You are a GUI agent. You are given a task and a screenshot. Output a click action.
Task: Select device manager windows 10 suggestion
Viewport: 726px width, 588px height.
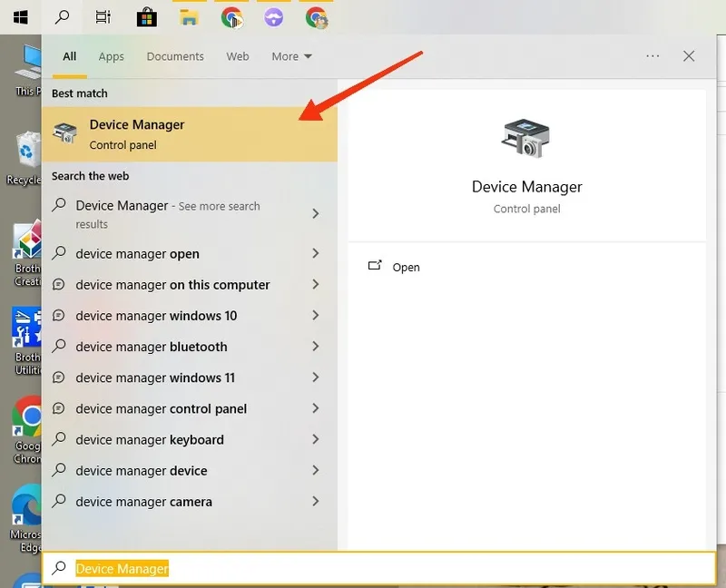pyautogui.click(x=156, y=316)
